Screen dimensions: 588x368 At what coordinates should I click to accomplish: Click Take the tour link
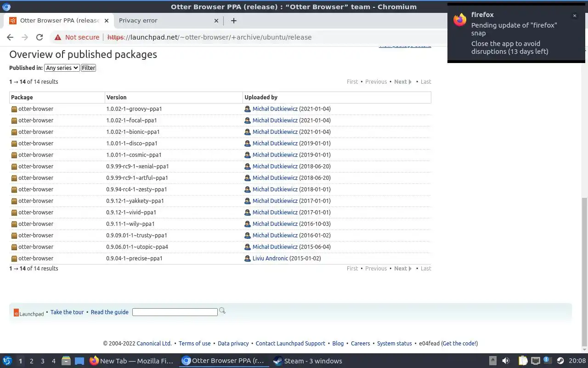tap(67, 312)
